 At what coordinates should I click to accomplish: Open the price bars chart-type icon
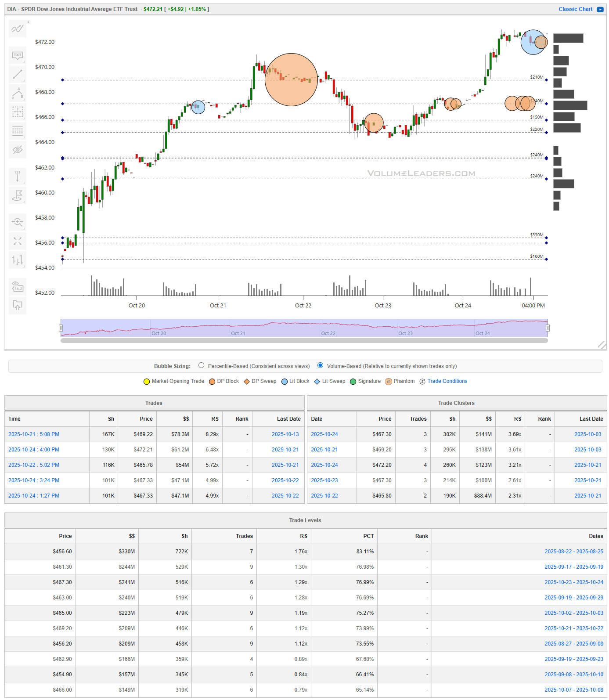[18, 260]
